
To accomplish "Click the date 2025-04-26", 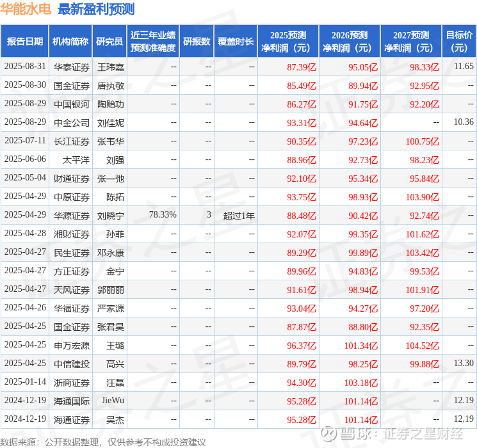I will (x=25, y=307).
